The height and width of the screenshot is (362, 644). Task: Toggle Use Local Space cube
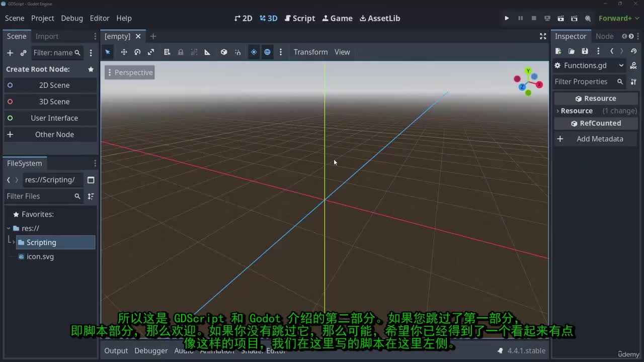[x=224, y=52]
